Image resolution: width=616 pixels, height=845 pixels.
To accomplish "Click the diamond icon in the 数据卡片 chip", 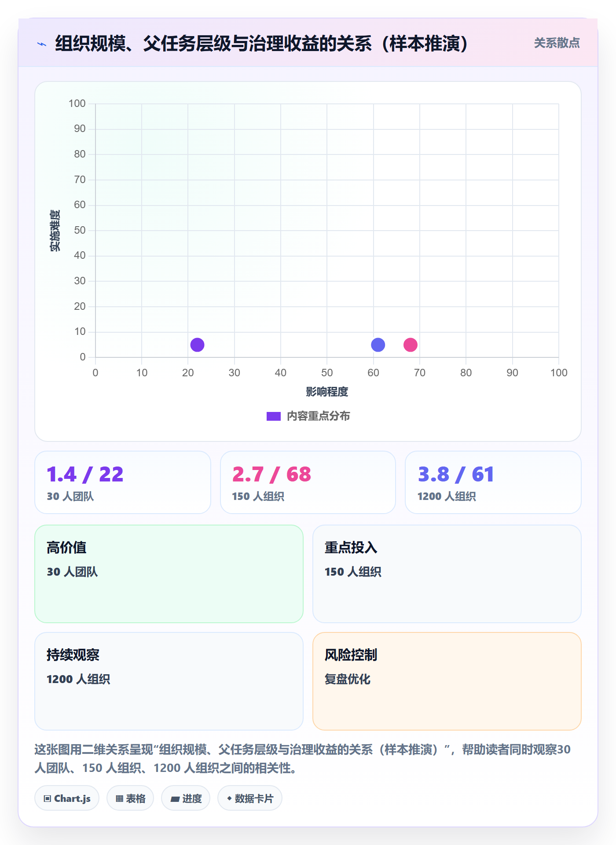I will tap(229, 798).
